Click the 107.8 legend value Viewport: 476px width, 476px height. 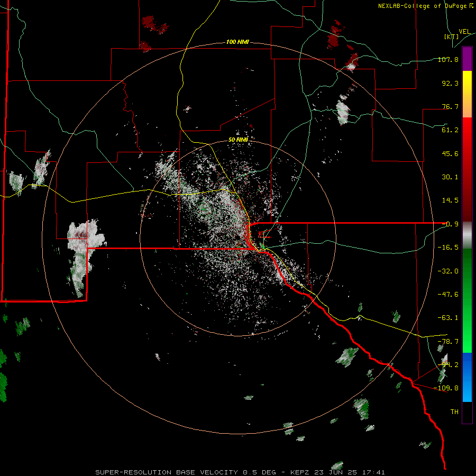coord(448,59)
